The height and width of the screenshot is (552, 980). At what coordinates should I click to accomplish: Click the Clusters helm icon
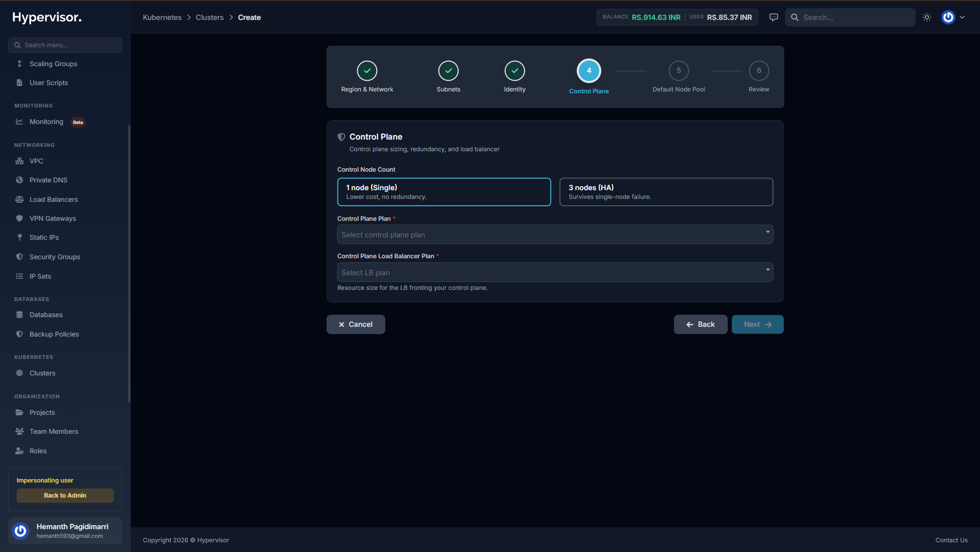[x=19, y=373]
